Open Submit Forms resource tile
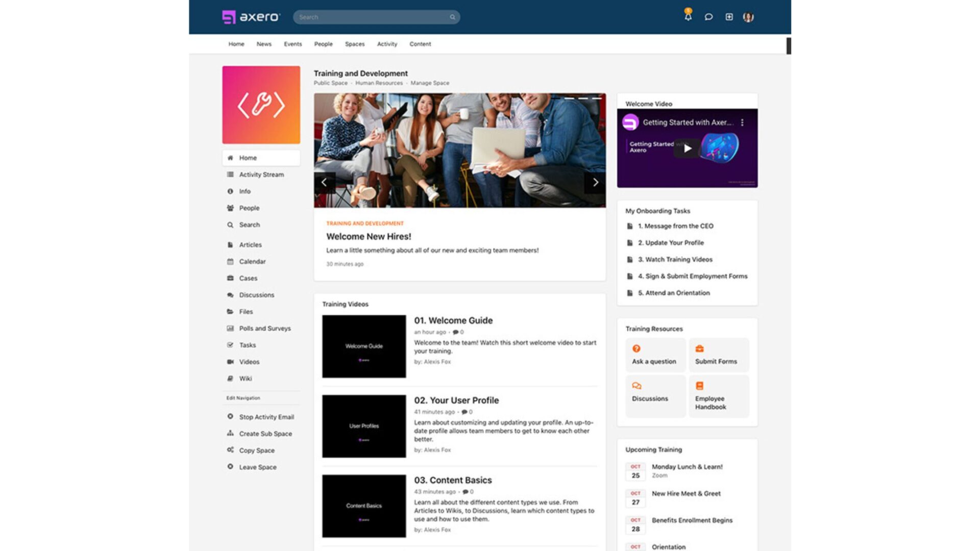Viewport: 980px width, 551px height. point(719,355)
